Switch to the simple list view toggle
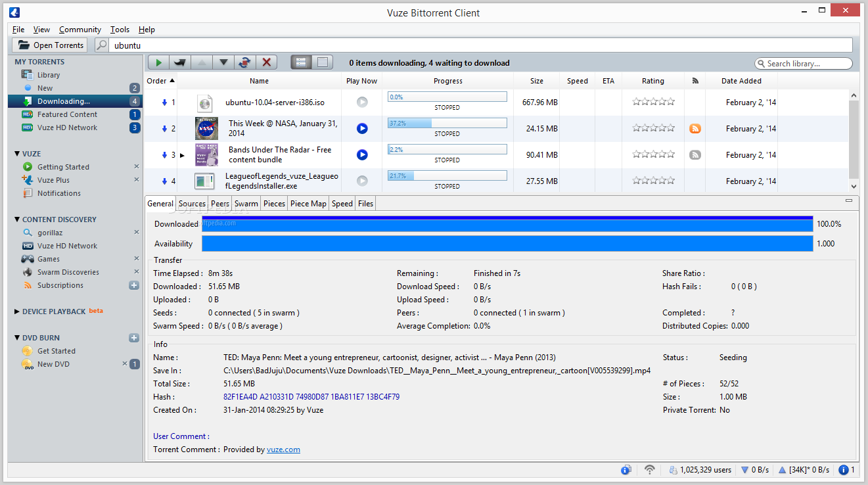This screenshot has width=868, height=485. point(322,62)
